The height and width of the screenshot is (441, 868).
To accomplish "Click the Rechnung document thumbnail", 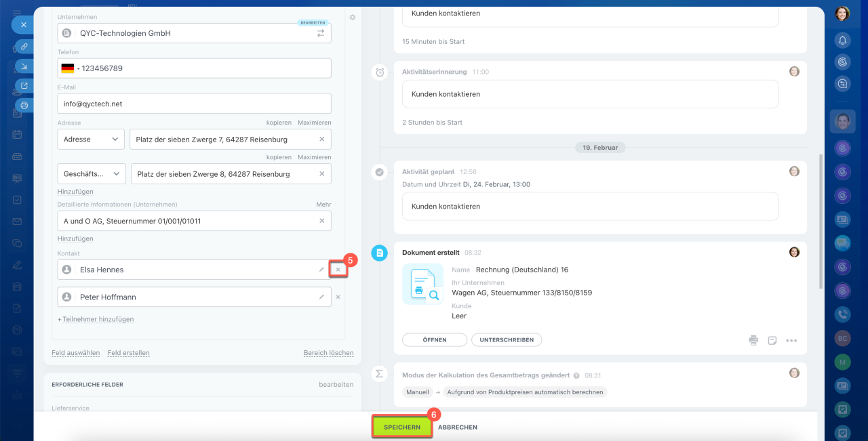I will coord(422,284).
